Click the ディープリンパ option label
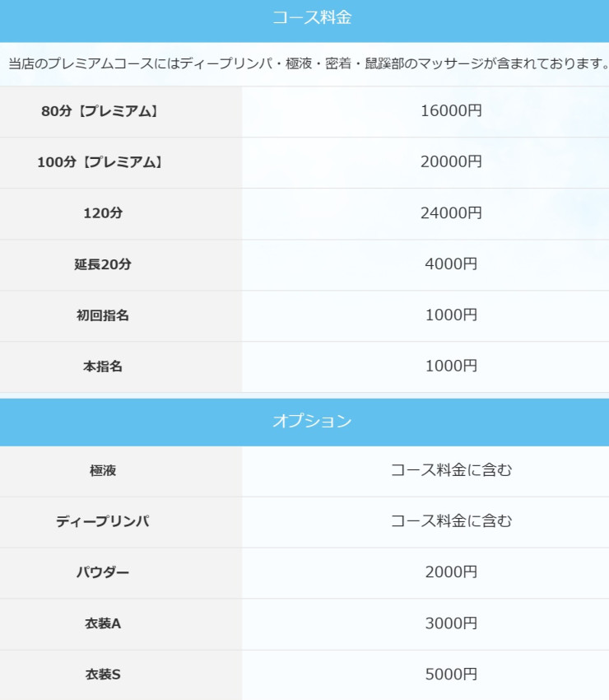The image size is (609, 700). (103, 521)
